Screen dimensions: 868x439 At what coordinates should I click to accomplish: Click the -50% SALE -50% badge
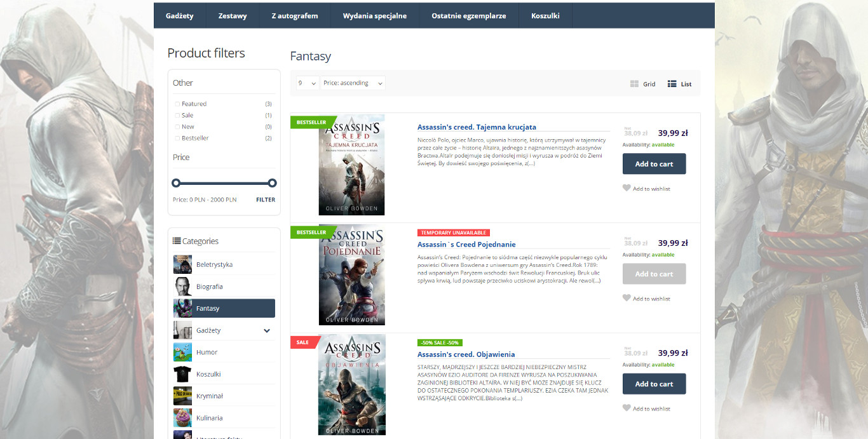[x=440, y=343]
